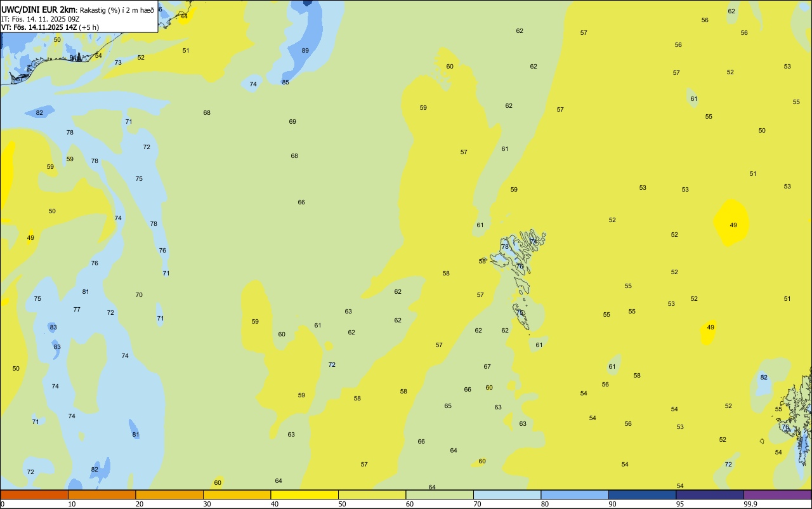This screenshot has width=812, height=509.
Task: Select the bright yellow 40–50 legend swatch
Action: click(304, 494)
